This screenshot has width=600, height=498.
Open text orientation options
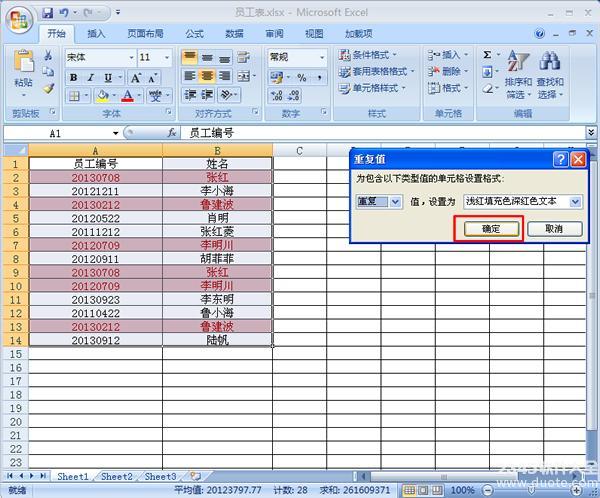(229, 95)
